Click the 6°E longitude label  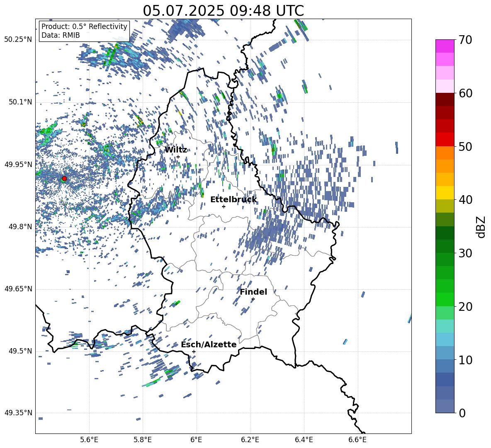[196, 440]
